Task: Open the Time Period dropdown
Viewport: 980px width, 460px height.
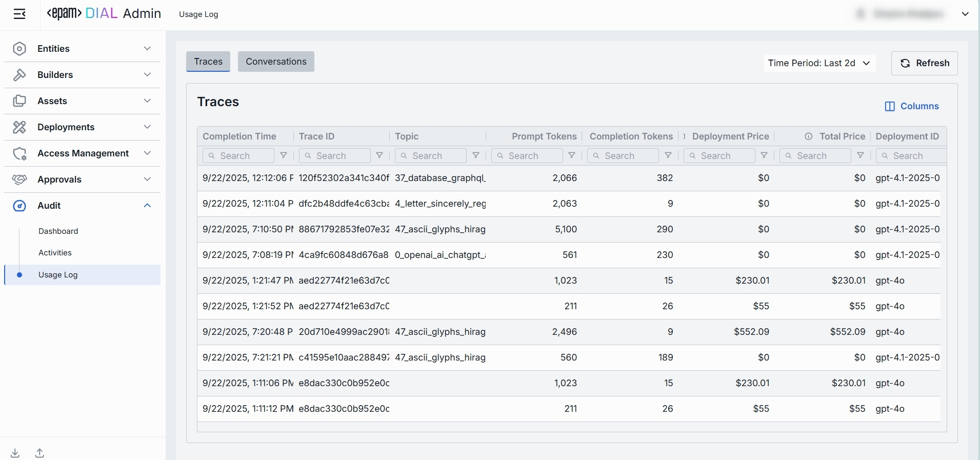Action: point(819,63)
